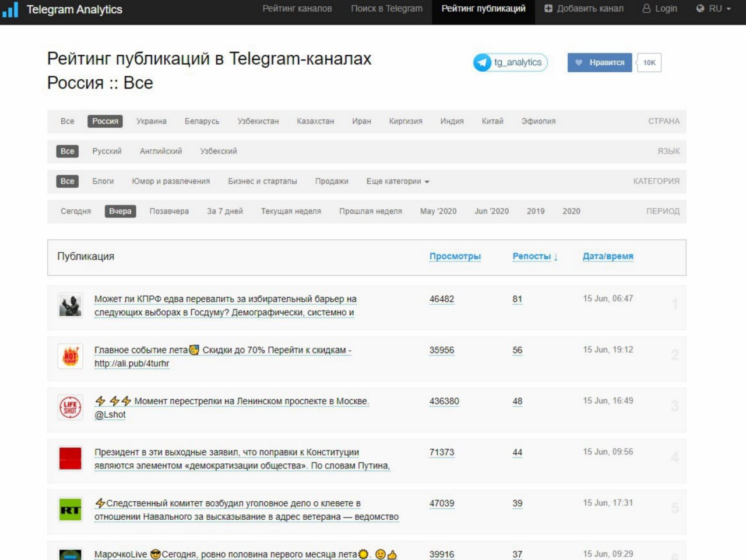Image resolution: width=746 pixels, height=560 pixels.
Task: Select Все in the country filter
Action: 68,121
